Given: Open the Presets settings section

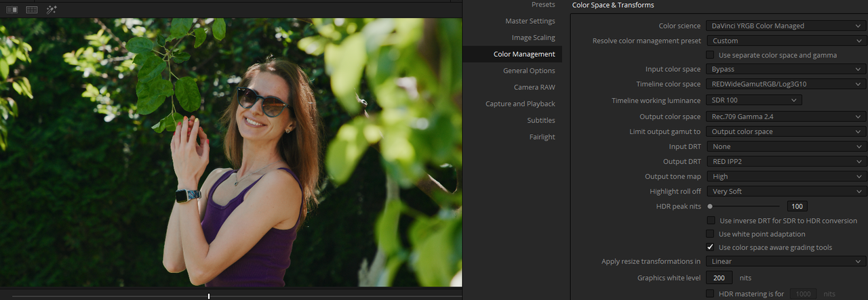Looking at the screenshot, I should pyautogui.click(x=543, y=5).
